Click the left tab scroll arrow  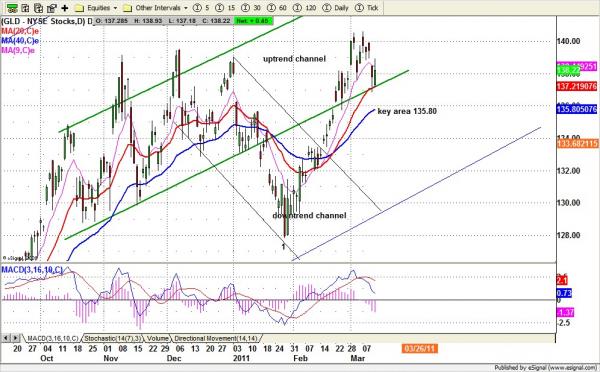point(6,338)
